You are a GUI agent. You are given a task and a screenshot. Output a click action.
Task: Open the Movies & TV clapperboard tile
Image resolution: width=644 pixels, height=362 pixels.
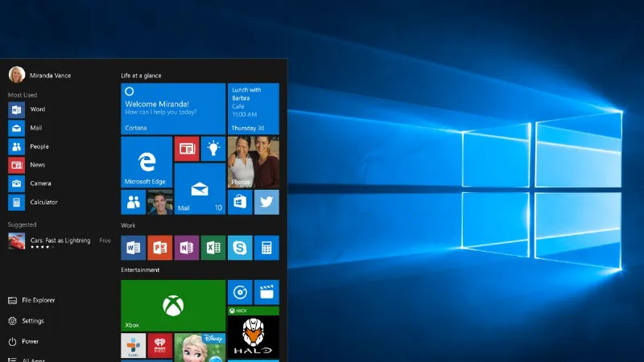[x=266, y=292]
